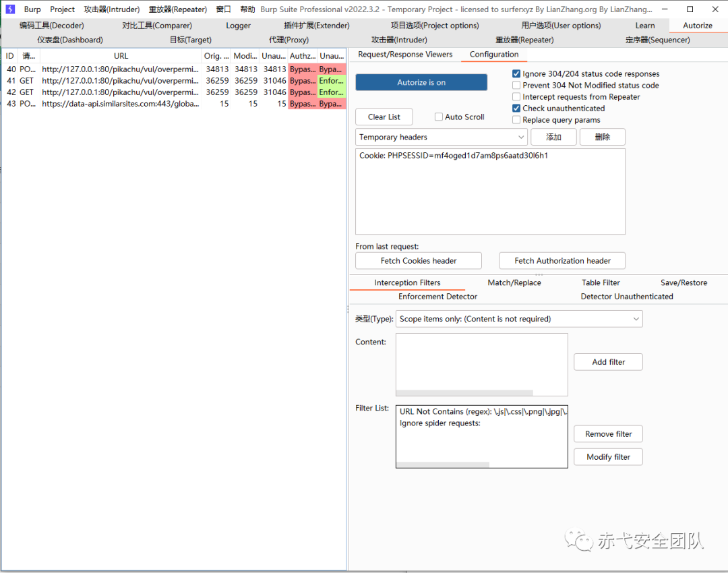Open the Logger tab
The width and height of the screenshot is (728, 573).
point(238,26)
